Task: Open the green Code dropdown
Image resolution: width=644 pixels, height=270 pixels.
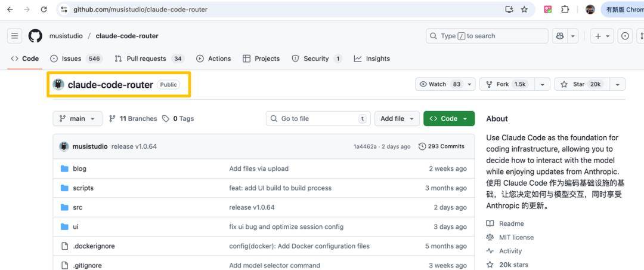Action: tap(449, 119)
